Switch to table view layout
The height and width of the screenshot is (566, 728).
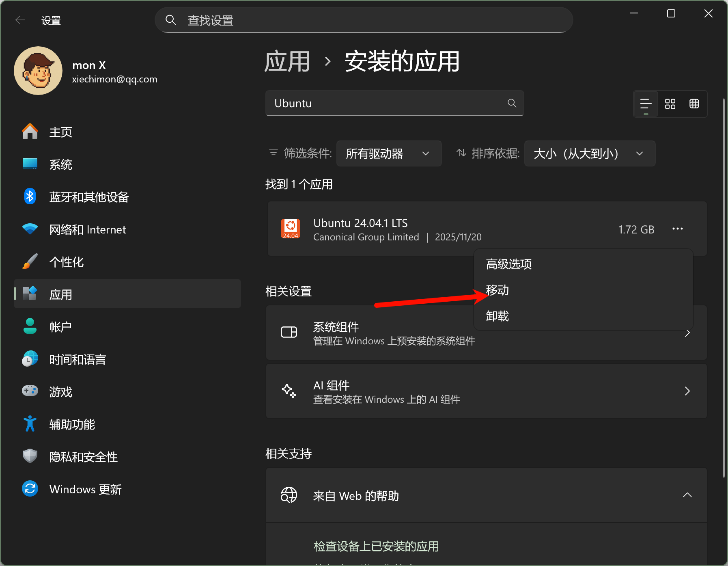click(694, 104)
